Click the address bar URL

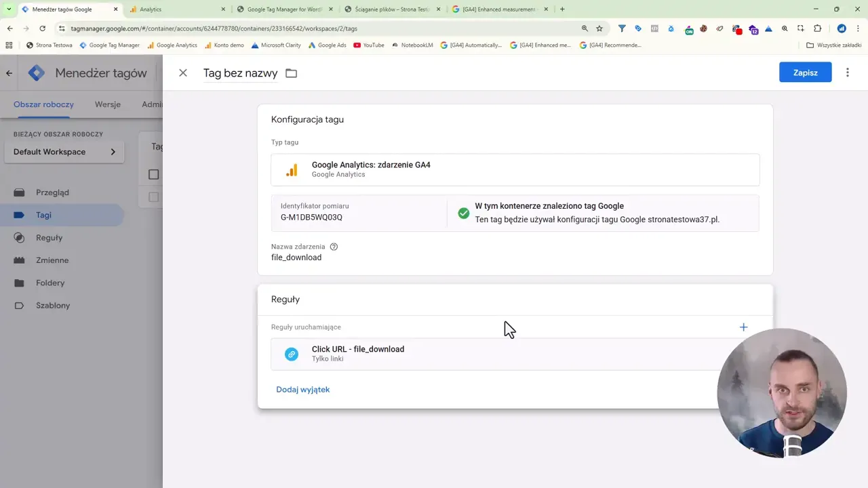[x=214, y=29]
